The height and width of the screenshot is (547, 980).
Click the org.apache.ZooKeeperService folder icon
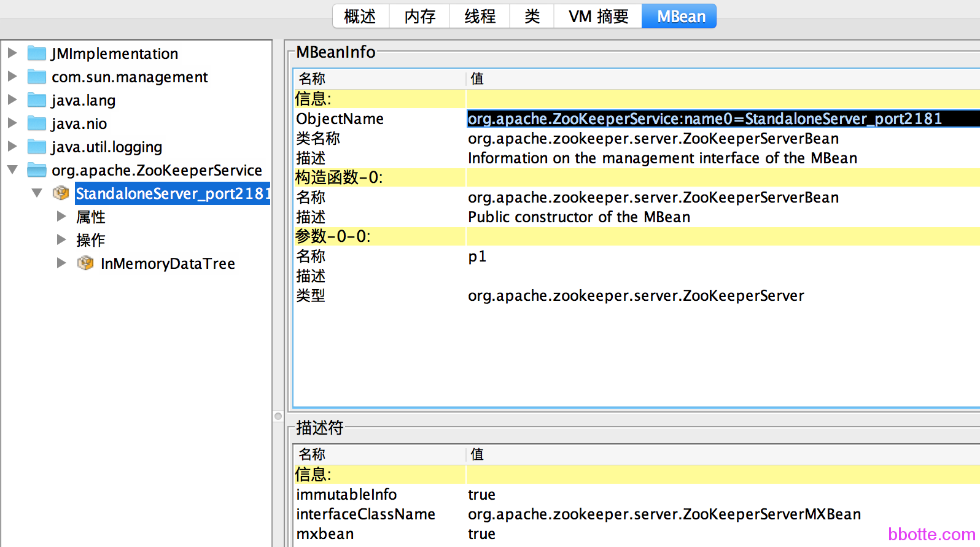pyautogui.click(x=37, y=170)
